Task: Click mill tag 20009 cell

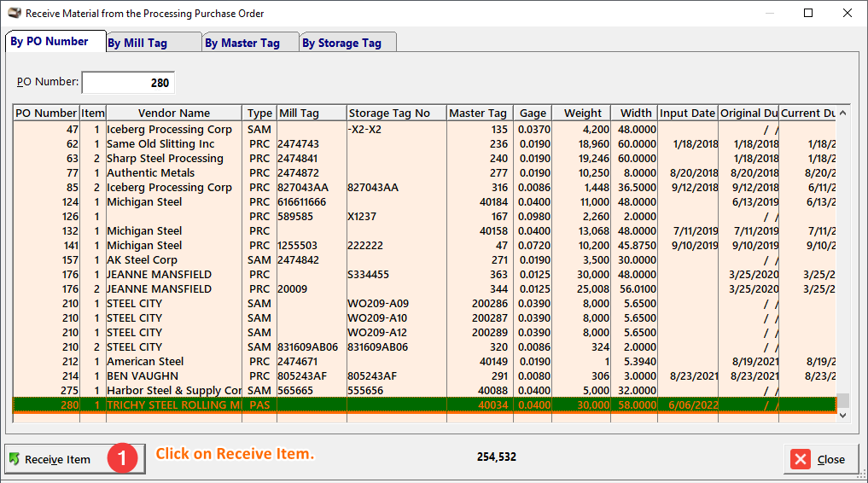Action: point(312,288)
